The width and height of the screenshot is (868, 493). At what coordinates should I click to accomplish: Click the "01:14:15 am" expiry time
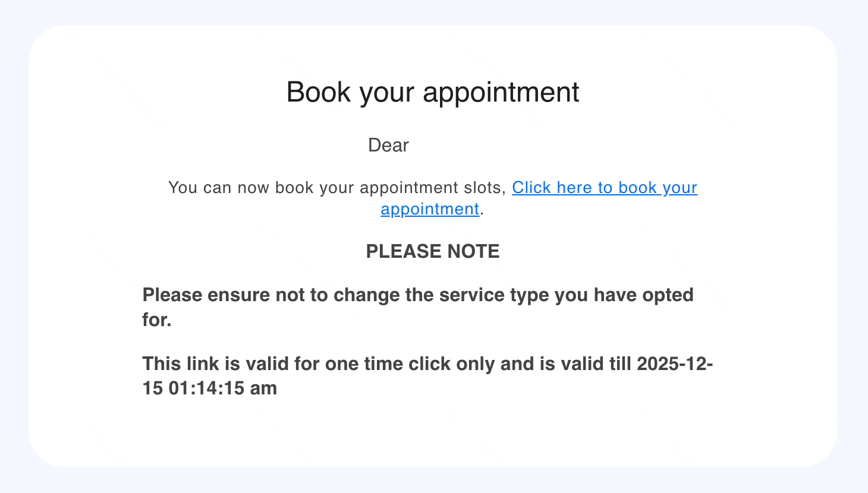click(x=223, y=388)
